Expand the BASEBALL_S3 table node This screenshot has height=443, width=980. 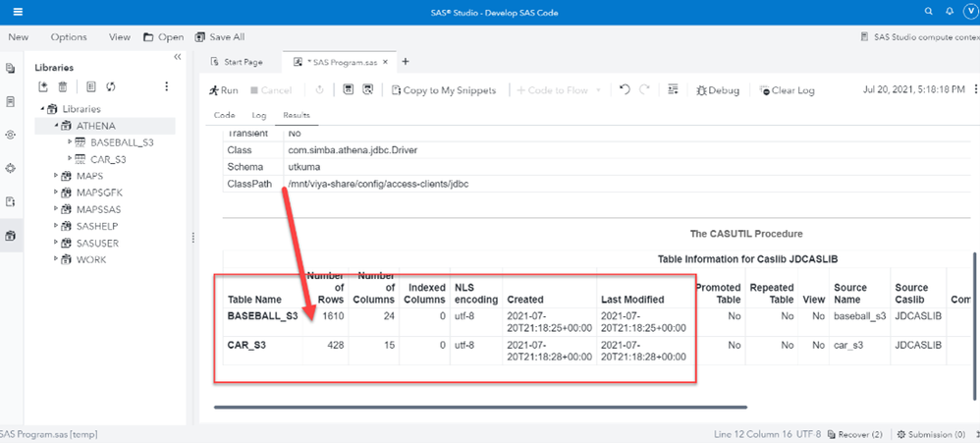[70, 142]
